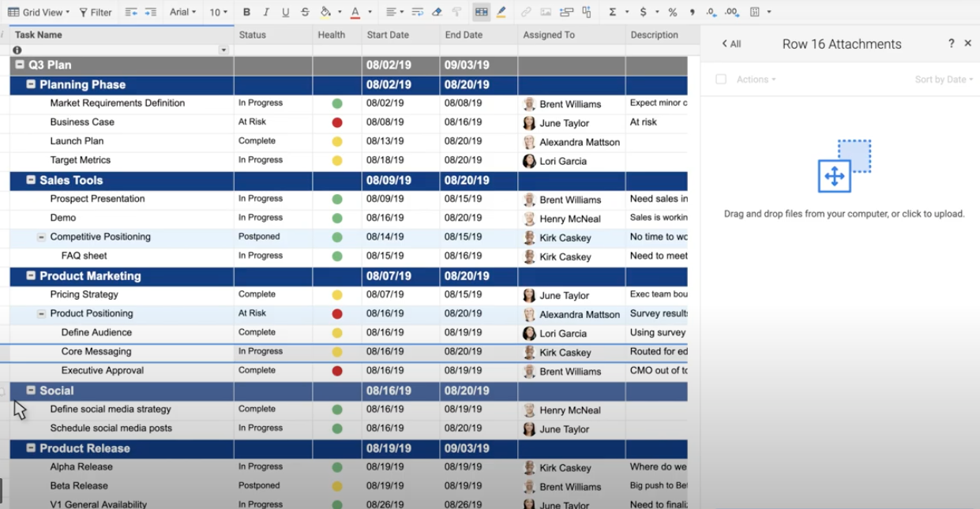Click the clear formatting eraser icon

pos(437,13)
